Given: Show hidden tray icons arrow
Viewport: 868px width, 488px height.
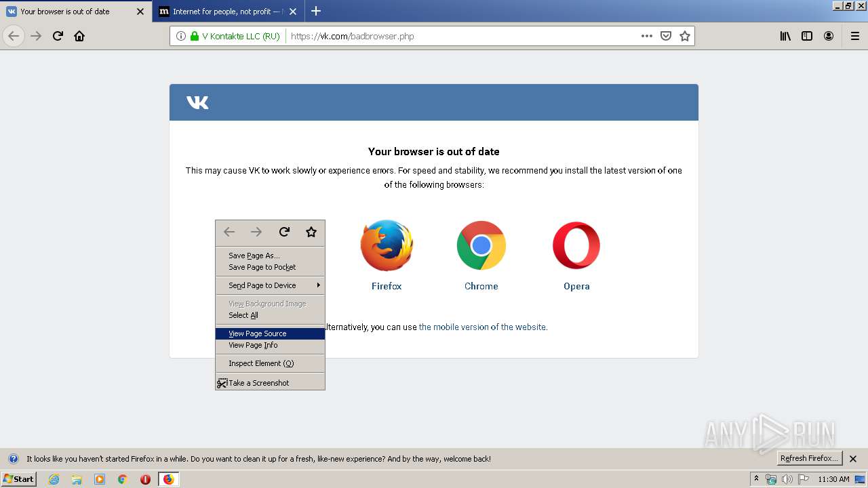Looking at the screenshot, I should (x=757, y=479).
